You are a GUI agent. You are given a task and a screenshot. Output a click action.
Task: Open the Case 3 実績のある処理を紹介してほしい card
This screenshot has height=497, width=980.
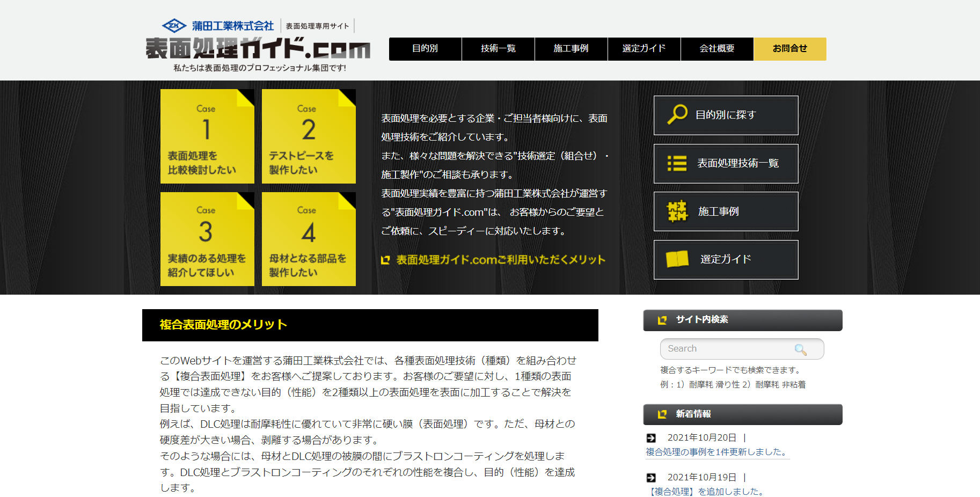207,239
